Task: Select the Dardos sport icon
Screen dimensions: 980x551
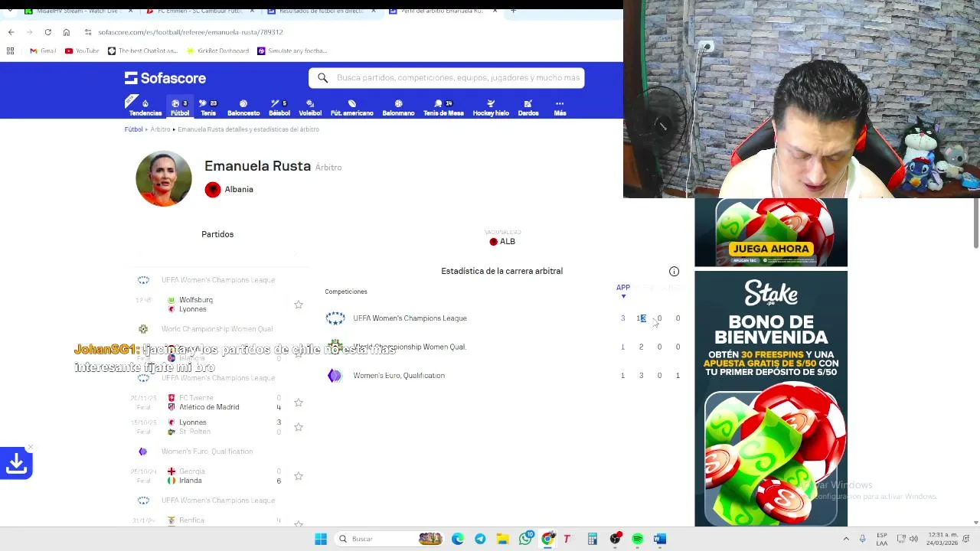Action: [528, 107]
